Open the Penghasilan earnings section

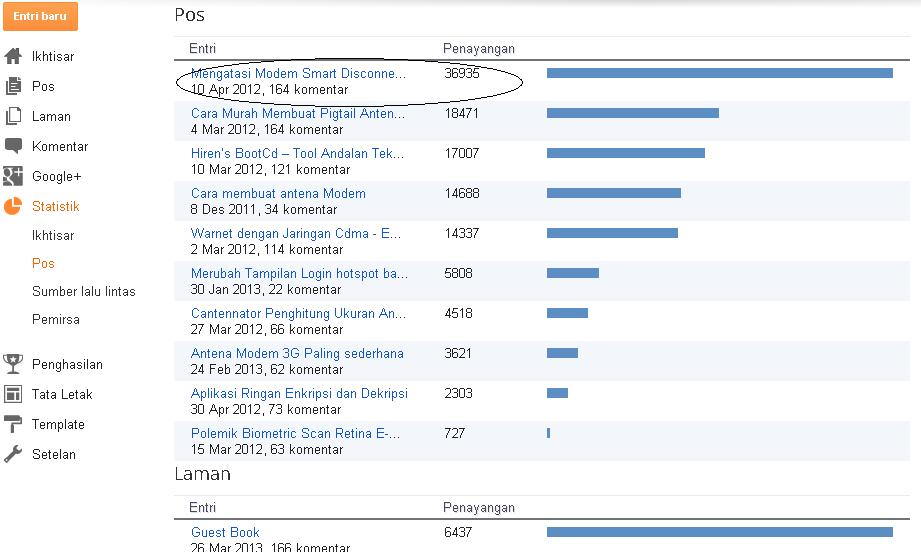click(x=67, y=364)
